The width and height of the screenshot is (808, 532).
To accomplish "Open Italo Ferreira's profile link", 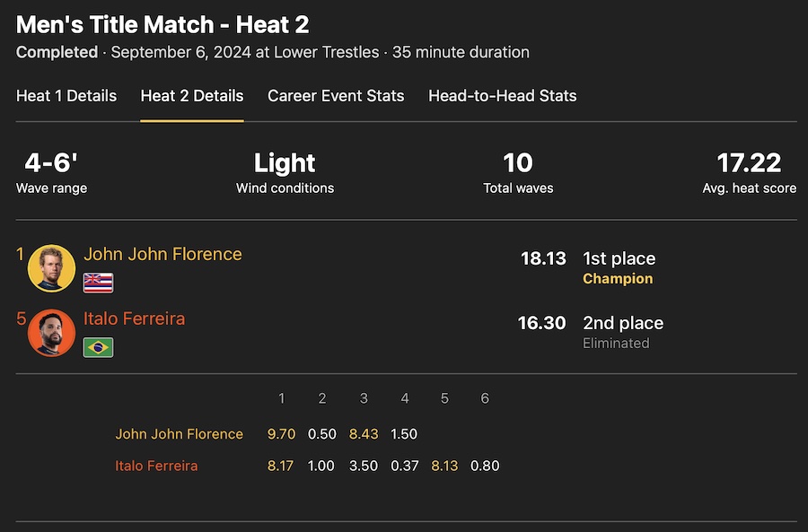I will [x=134, y=318].
